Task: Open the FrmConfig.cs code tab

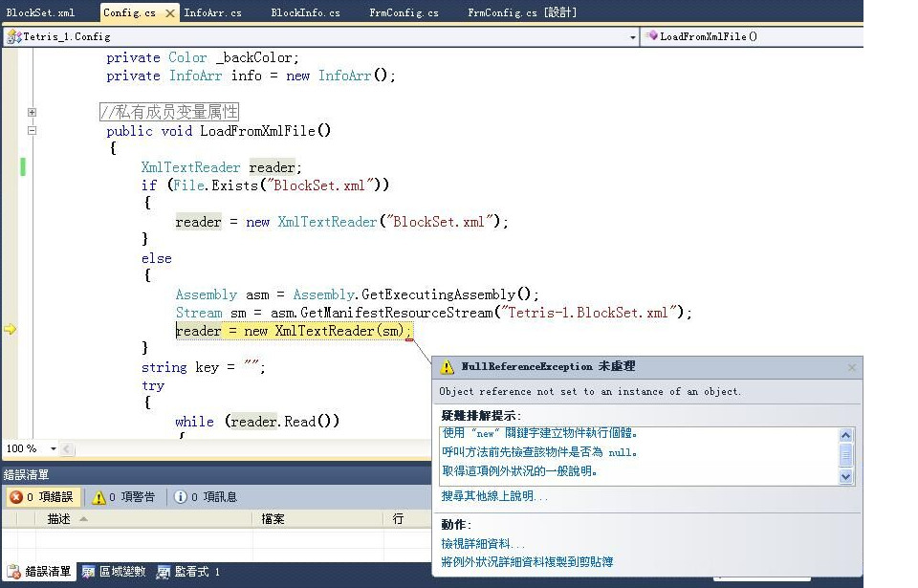Action: pyautogui.click(x=404, y=12)
